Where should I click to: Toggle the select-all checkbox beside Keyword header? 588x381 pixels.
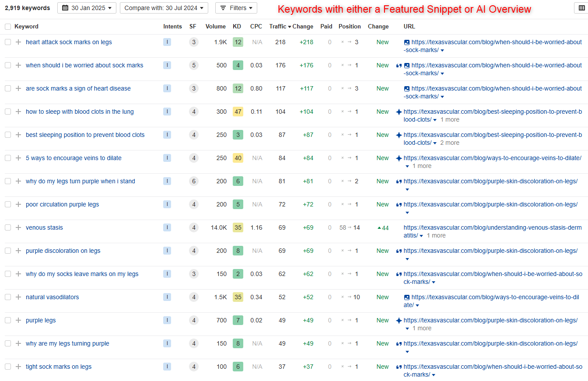click(x=8, y=27)
